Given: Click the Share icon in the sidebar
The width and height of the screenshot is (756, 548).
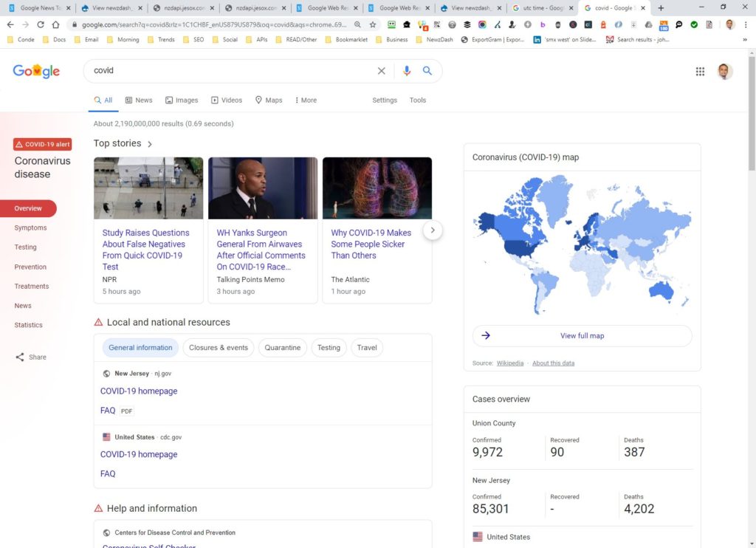Looking at the screenshot, I should (20, 357).
